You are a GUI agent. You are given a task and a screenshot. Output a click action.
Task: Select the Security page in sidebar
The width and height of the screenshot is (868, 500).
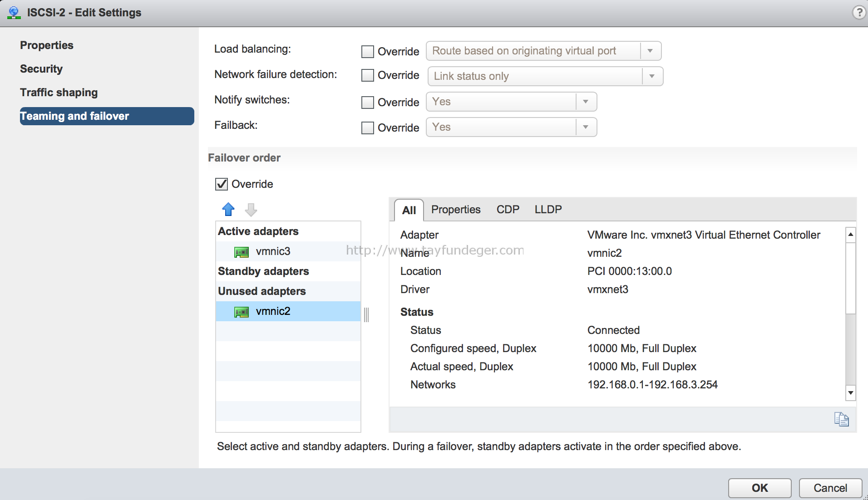[41, 69]
